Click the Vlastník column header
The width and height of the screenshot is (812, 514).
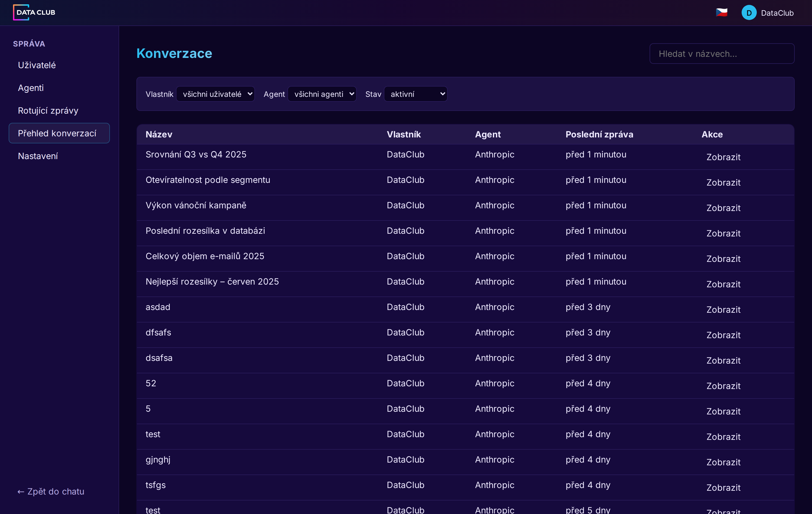[404, 134]
